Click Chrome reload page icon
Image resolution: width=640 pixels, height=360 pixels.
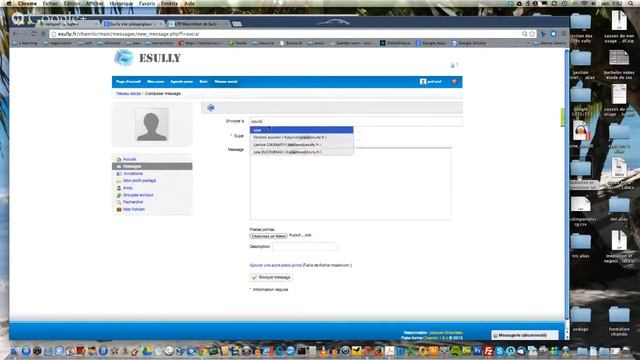(34, 34)
